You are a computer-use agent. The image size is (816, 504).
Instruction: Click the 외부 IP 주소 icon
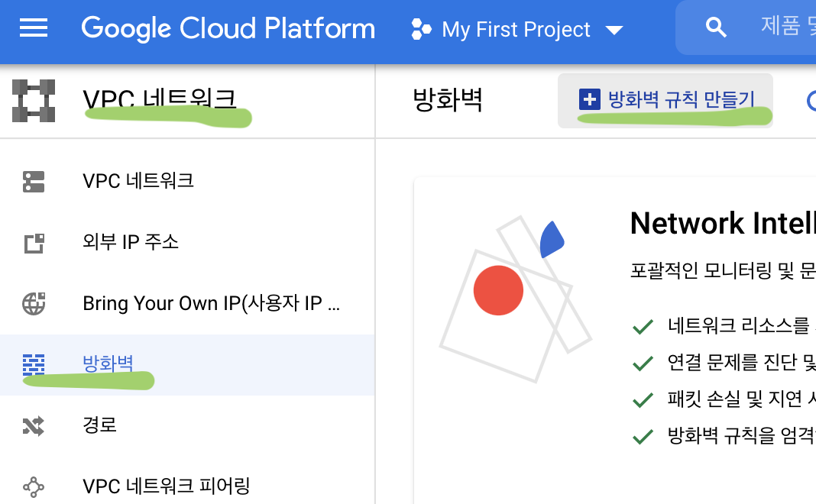[34, 243]
